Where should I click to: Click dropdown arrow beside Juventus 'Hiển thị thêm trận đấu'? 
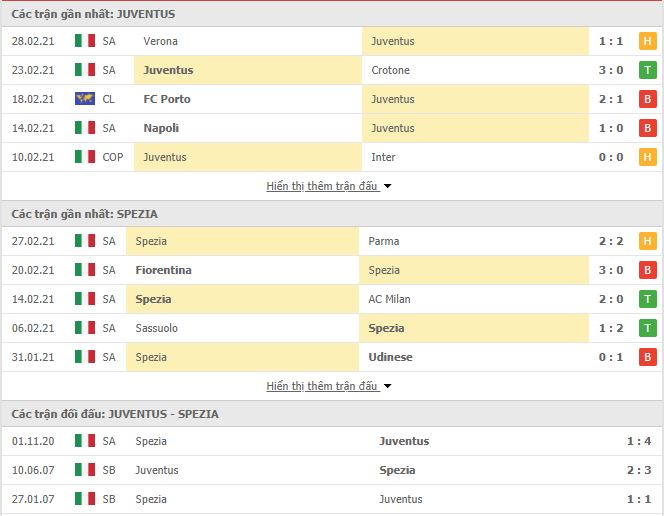(387, 186)
